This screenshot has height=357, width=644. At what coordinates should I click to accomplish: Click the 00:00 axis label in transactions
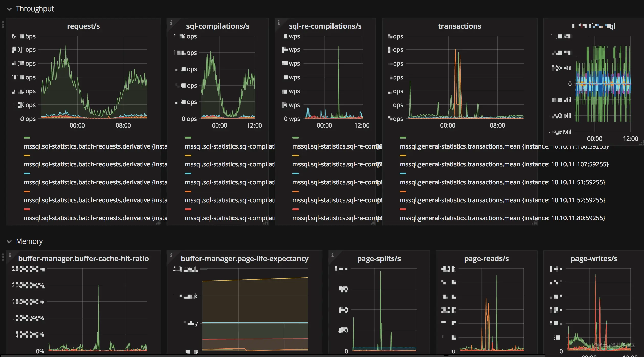[448, 125]
